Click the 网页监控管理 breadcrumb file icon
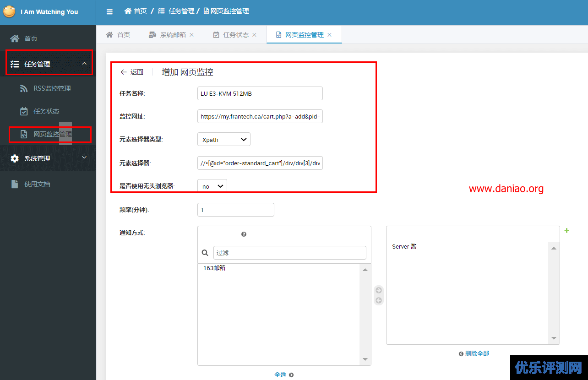Viewport: 588px width, 380px height. [206, 11]
